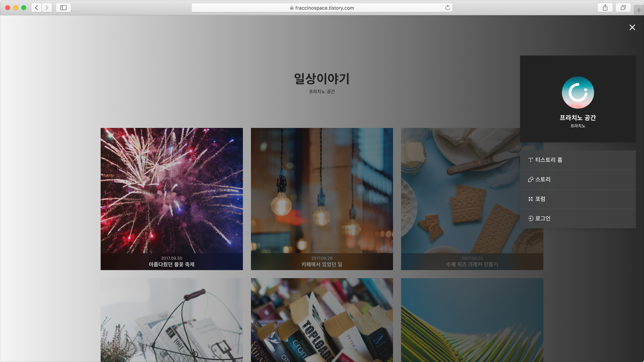Screen dimensions: 644x362
Task: Go back to the previous page
Action: (x=36, y=7)
